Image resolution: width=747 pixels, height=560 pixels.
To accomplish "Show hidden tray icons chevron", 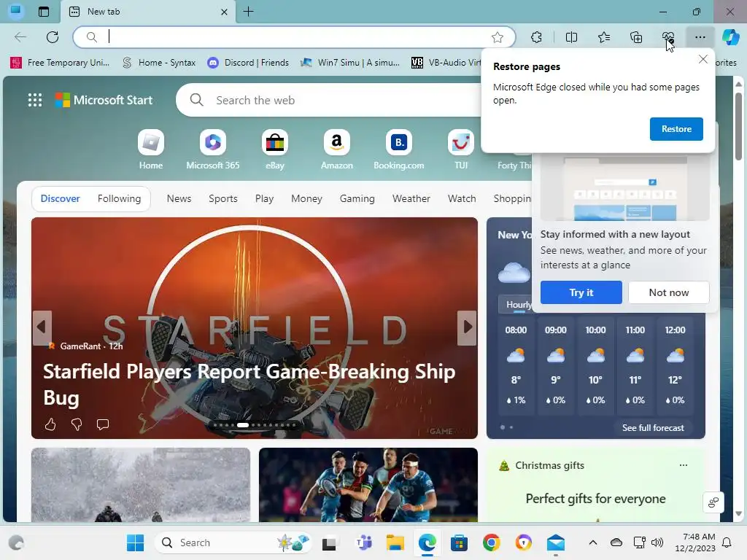I will pos(592,542).
